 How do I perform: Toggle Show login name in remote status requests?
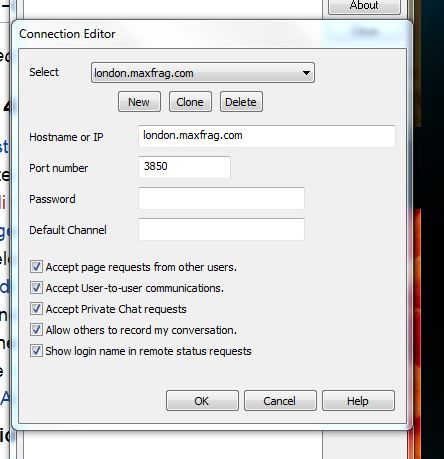36,351
